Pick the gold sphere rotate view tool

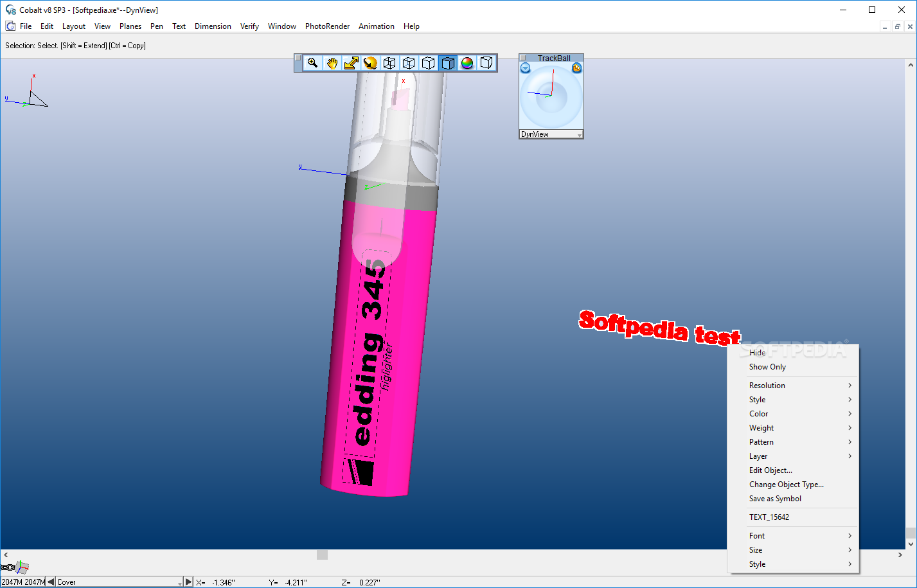(x=370, y=63)
